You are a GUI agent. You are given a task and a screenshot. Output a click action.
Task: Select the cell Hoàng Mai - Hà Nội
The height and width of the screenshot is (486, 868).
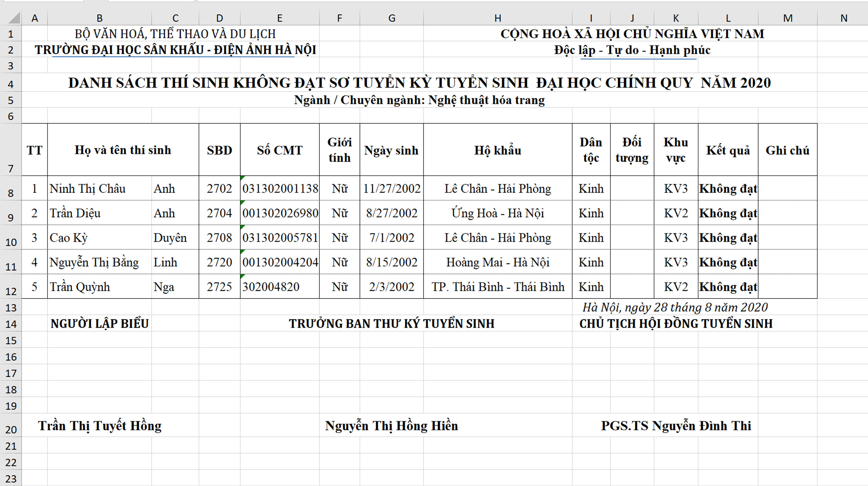[x=498, y=262]
